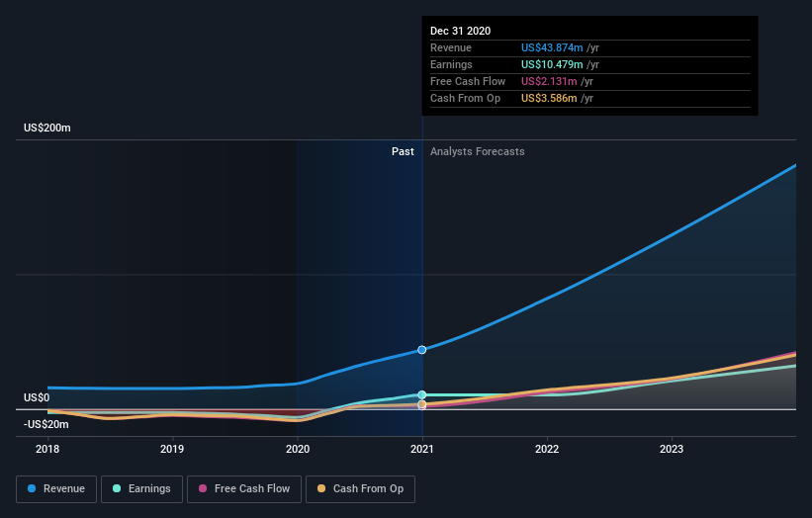Click the Dec 31 2020 tooltip date
This screenshot has width=812, height=518.
tap(460, 31)
